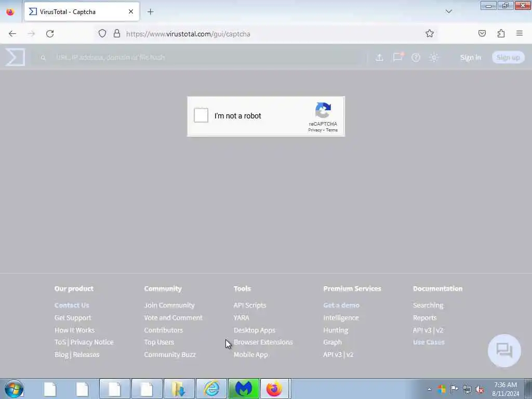
Task: Open the Vote and Comment link
Action: [x=173, y=317]
